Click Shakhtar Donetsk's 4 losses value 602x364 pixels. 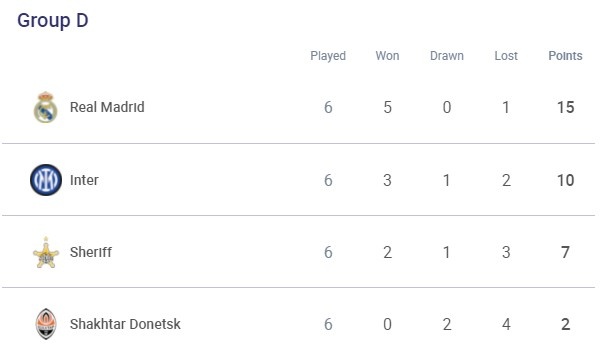point(506,324)
